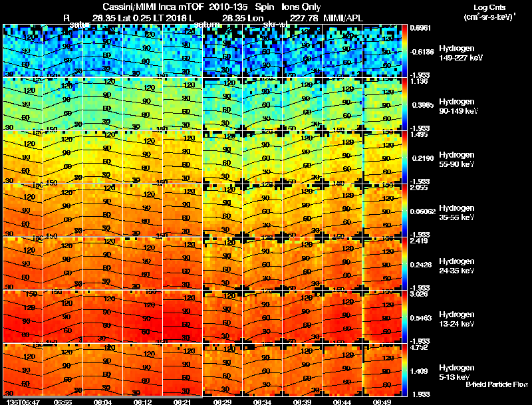The image size is (532, 405).
Task: Click the 'B-field Particle Flow' caption
Action: [497, 384]
